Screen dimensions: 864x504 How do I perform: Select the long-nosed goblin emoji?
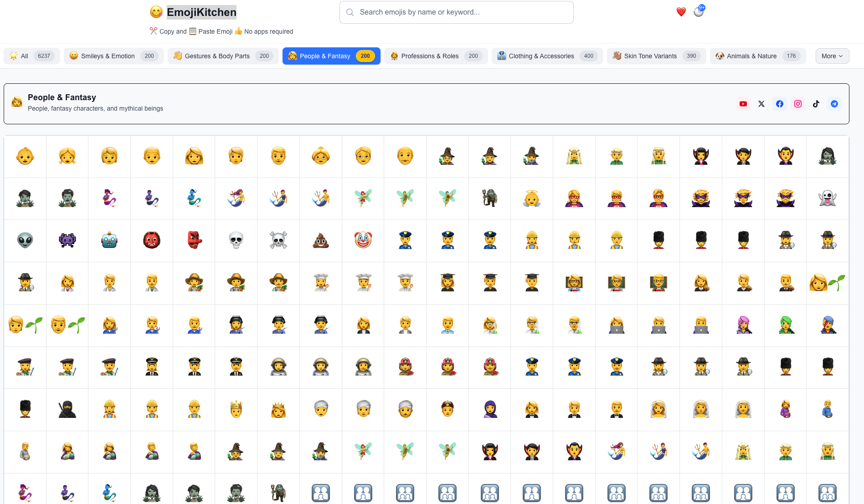pos(194,240)
